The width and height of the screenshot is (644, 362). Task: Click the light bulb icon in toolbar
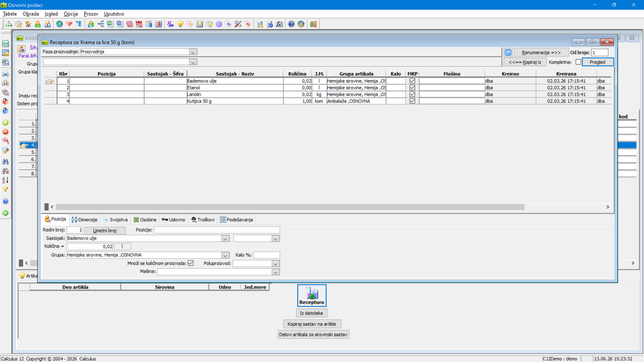tap(180, 24)
